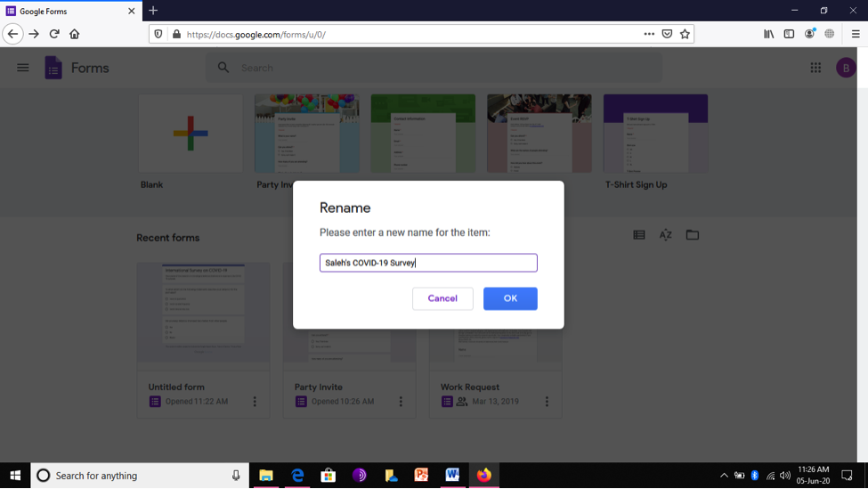Click the recent Party Invite form title

[x=319, y=387]
